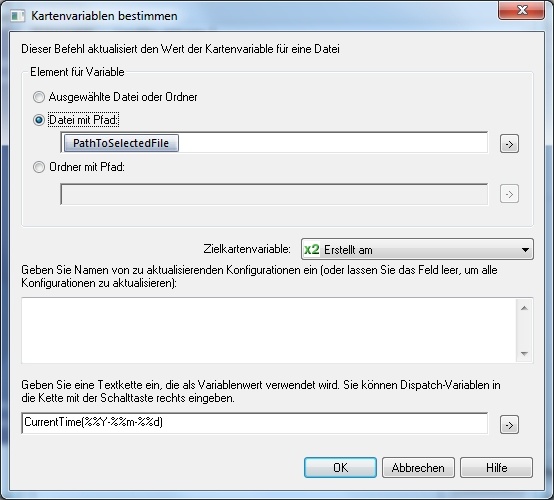Click into the configuration names text area
Viewport: 554px width, 500px height.
[269, 330]
